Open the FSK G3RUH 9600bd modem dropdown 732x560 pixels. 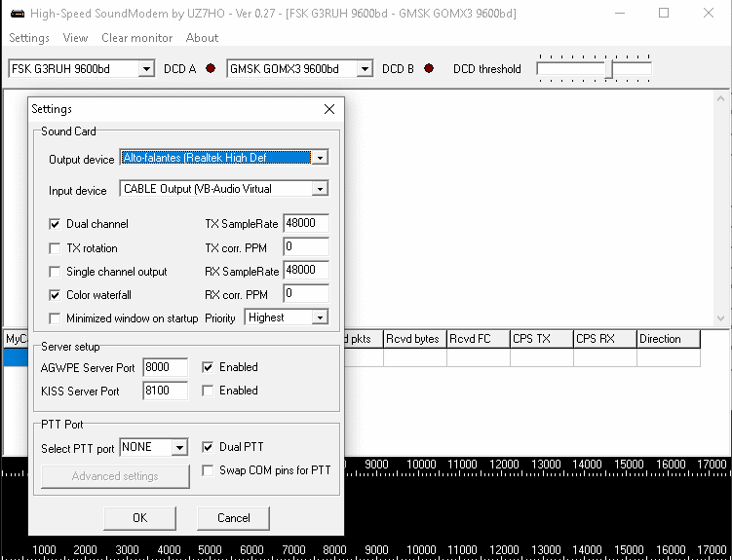coord(146,69)
